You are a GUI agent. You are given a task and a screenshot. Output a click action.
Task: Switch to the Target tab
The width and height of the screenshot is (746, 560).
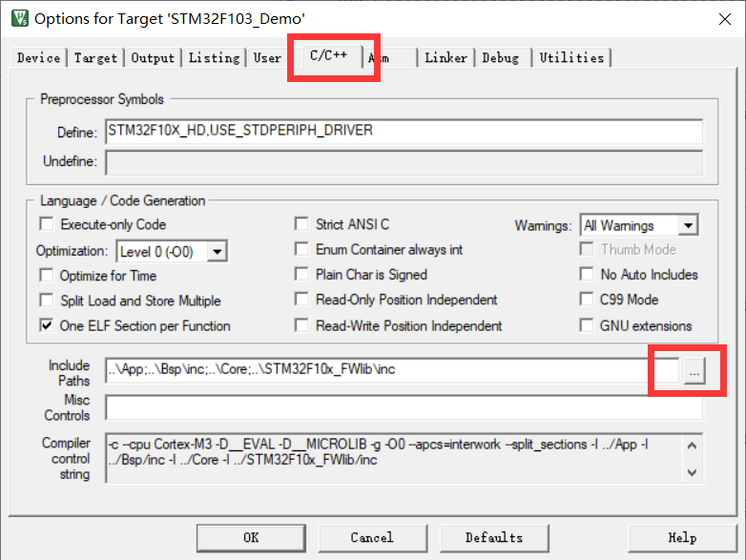point(95,58)
